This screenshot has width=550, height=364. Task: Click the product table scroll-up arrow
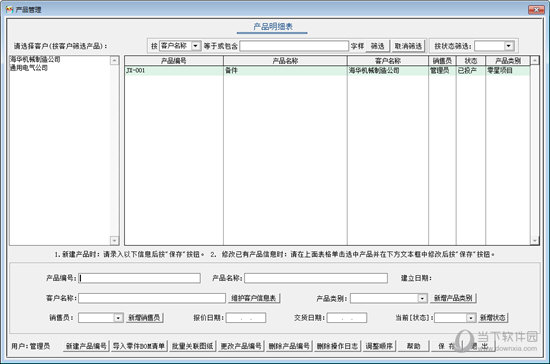[x=535, y=60]
